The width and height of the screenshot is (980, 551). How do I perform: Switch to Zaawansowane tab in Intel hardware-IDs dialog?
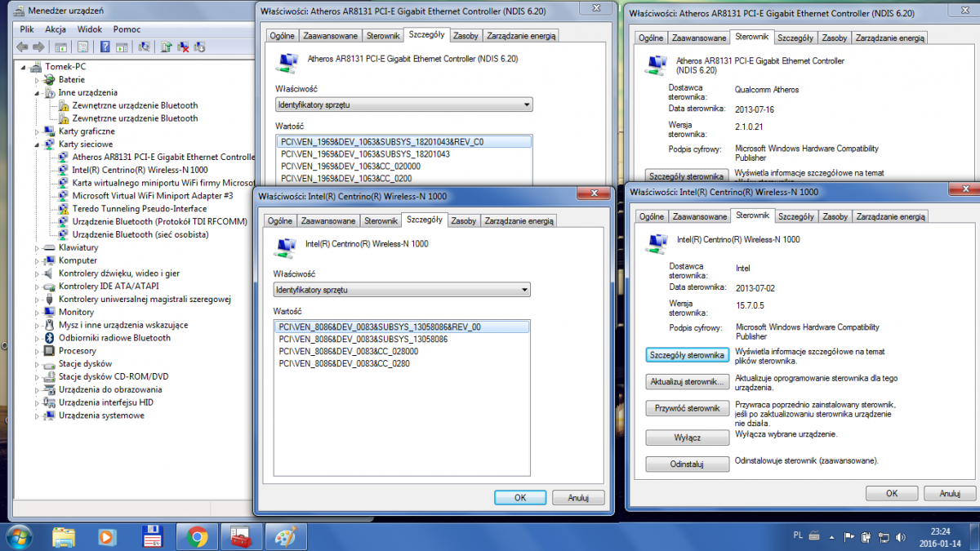tap(328, 221)
